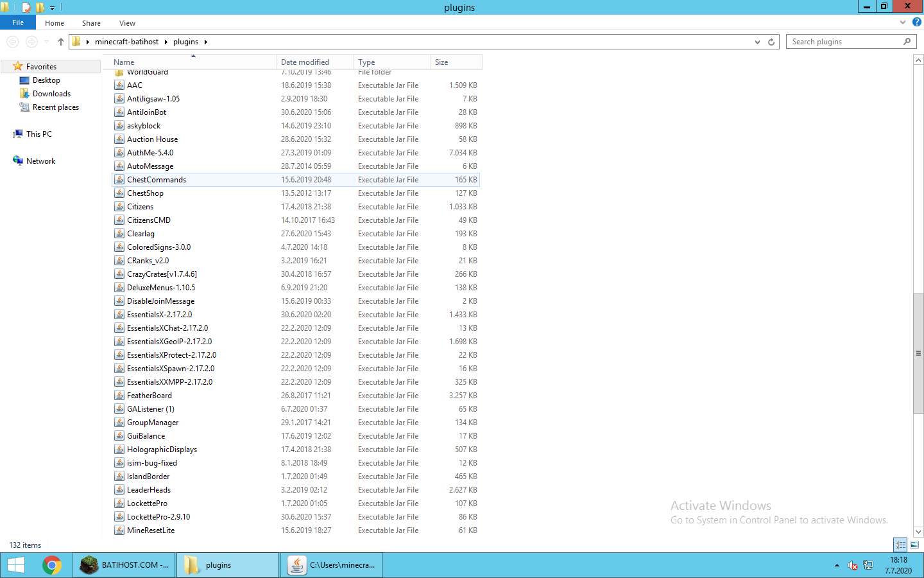The image size is (924, 578).
Task: Select the EssentialsX-2.17.2.0 file name
Action: pyautogui.click(x=160, y=315)
